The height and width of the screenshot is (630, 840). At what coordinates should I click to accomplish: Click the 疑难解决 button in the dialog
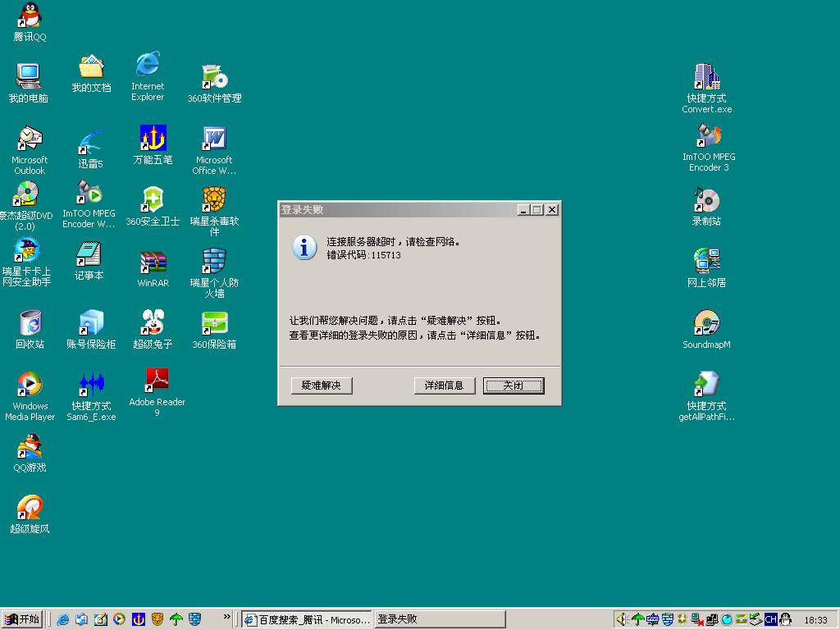coord(322,386)
